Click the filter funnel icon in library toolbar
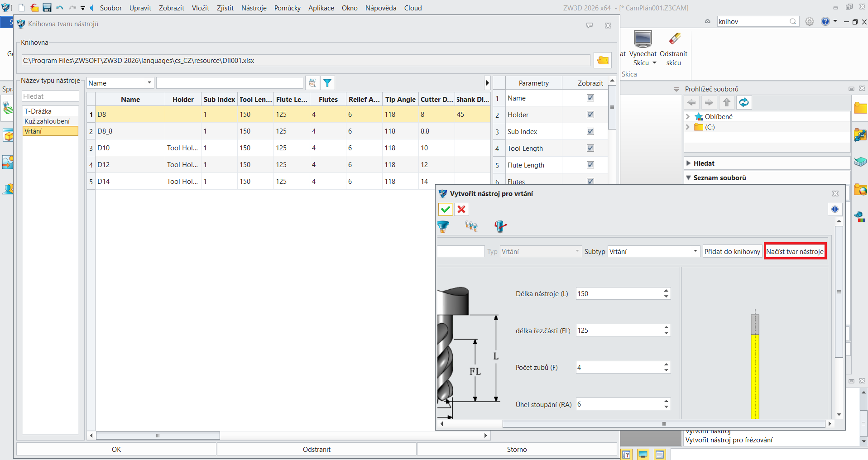868x460 pixels. (327, 83)
